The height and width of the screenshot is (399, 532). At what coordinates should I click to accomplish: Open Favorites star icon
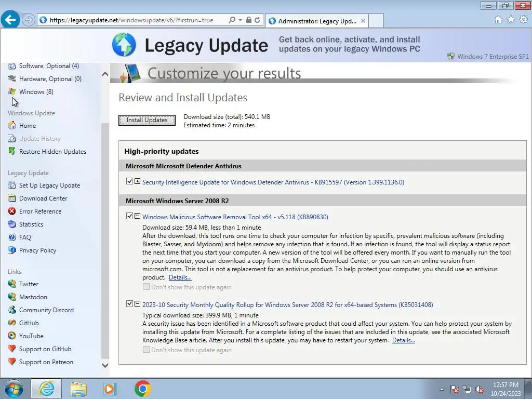tap(511, 20)
